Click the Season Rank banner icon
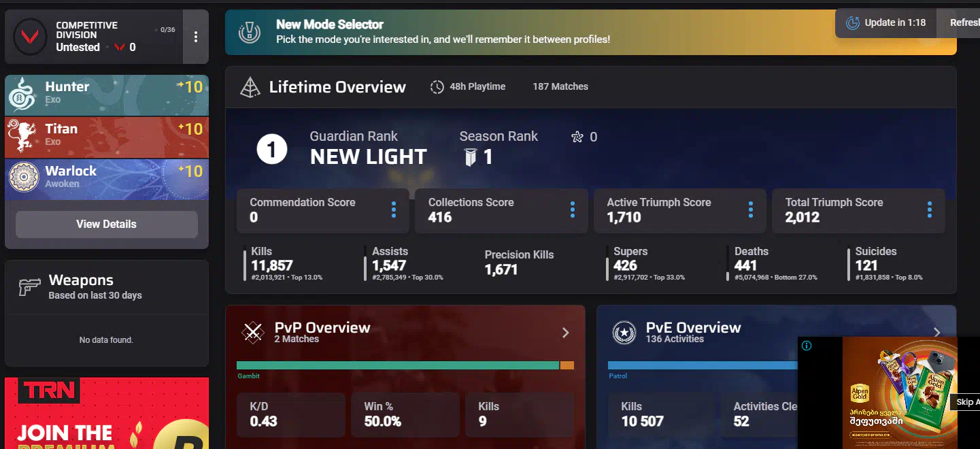The width and height of the screenshot is (980, 449). click(471, 158)
